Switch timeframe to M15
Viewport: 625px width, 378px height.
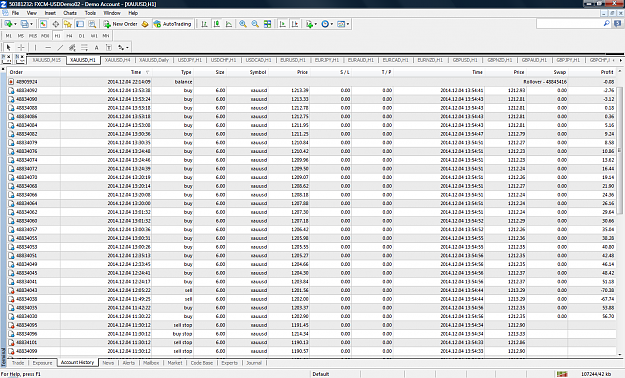pos(33,36)
